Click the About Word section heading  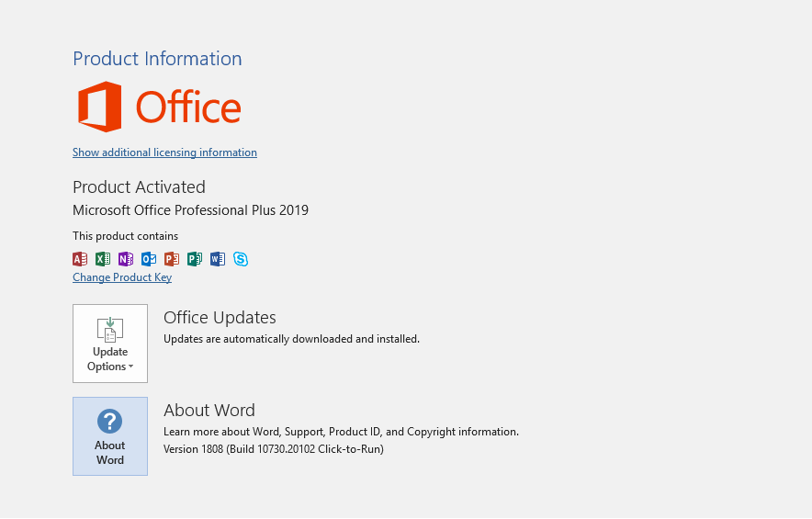(x=209, y=411)
